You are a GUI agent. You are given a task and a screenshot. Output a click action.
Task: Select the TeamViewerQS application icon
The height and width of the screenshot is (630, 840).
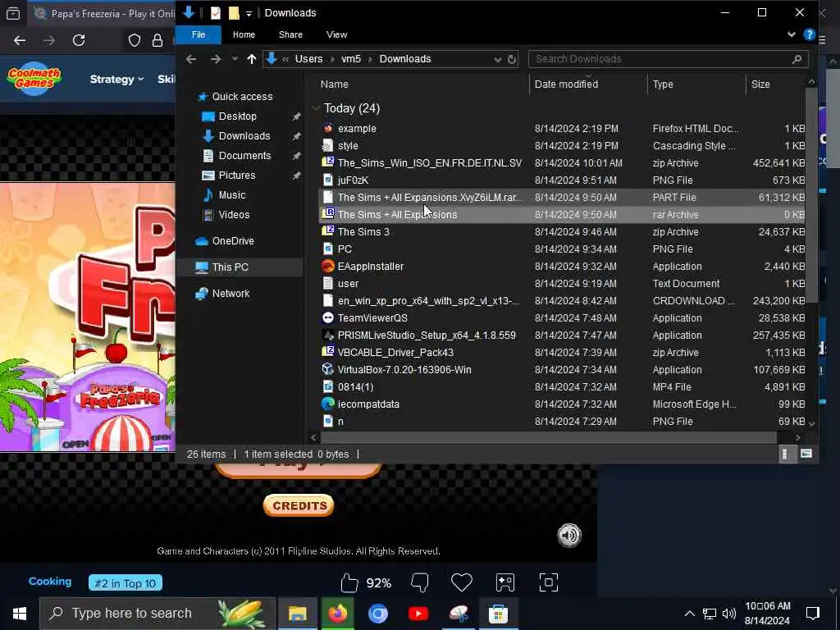point(328,317)
